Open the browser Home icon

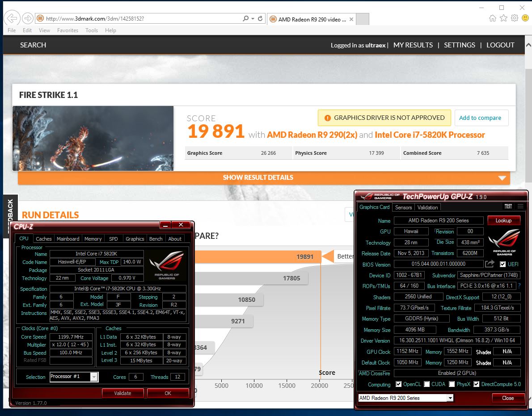[493, 18]
